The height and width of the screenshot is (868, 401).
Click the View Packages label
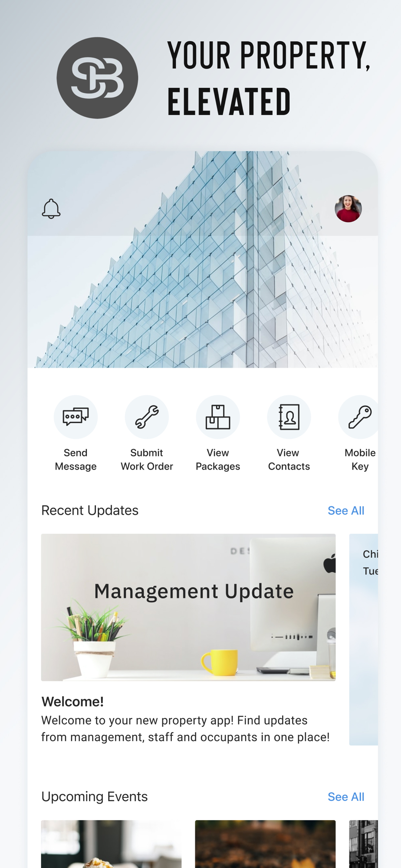point(218,460)
